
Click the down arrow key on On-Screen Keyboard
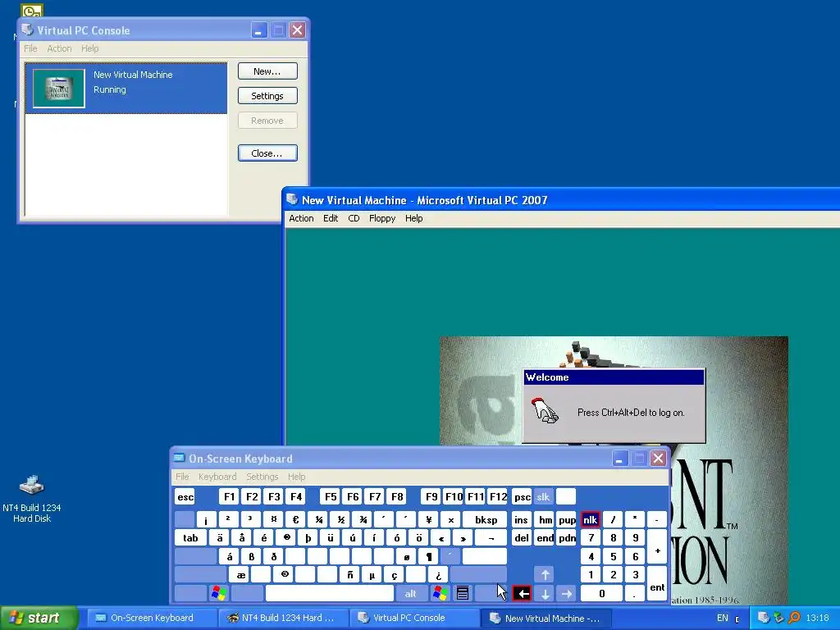pos(545,594)
